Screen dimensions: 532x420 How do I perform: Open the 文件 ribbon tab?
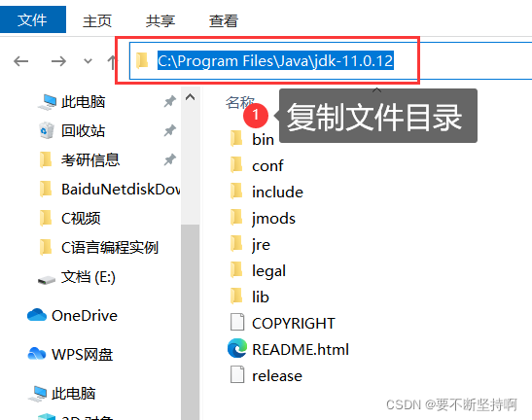coord(32,19)
